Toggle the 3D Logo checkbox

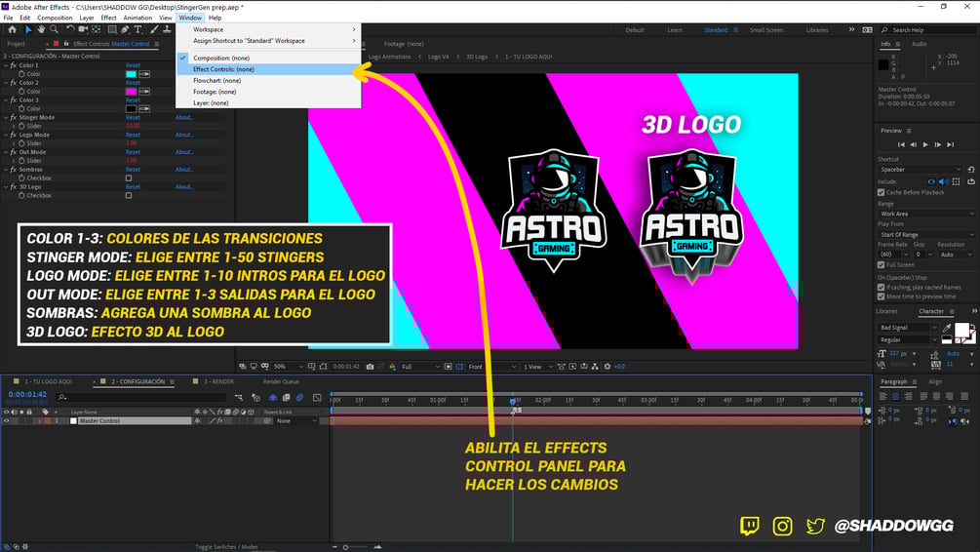(x=129, y=196)
